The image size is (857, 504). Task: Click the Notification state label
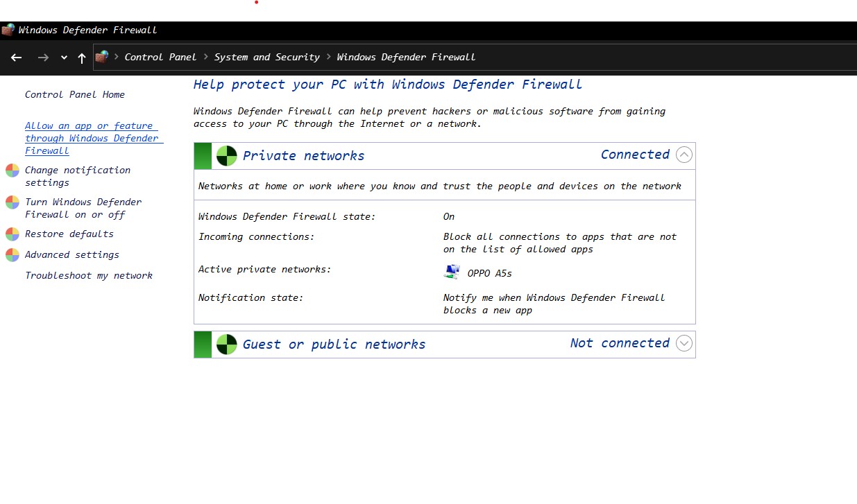point(251,297)
